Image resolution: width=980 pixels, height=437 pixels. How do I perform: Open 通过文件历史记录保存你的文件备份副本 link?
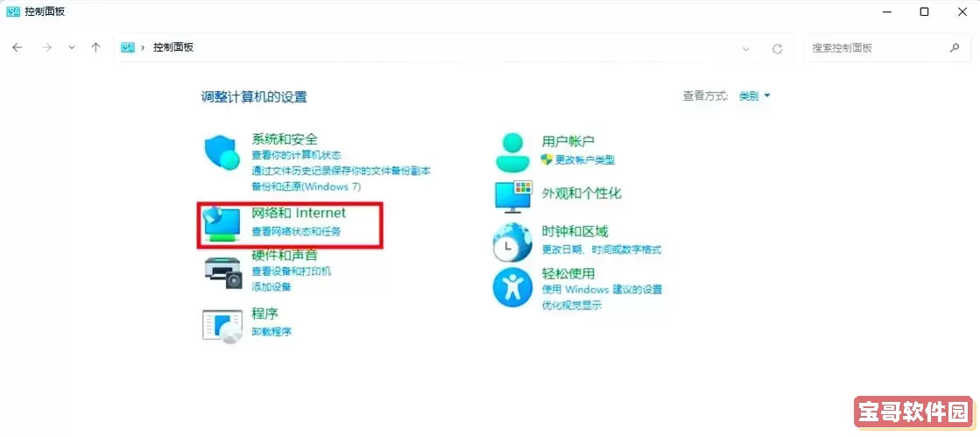coord(342,170)
